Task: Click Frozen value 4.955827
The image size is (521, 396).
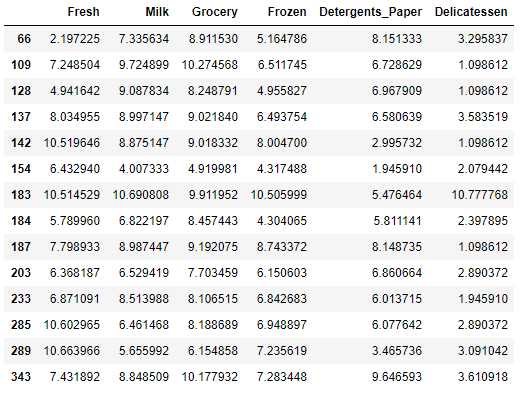Action: tap(282, 91)
